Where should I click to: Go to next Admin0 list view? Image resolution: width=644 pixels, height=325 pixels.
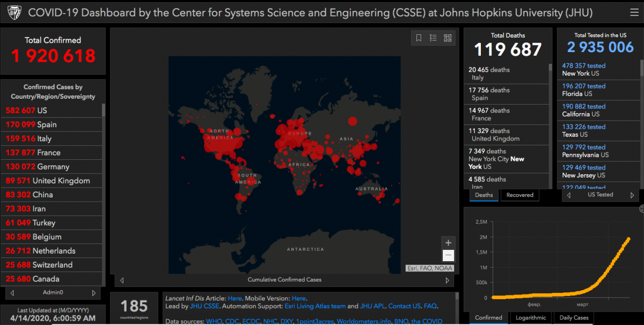point(93,293)
